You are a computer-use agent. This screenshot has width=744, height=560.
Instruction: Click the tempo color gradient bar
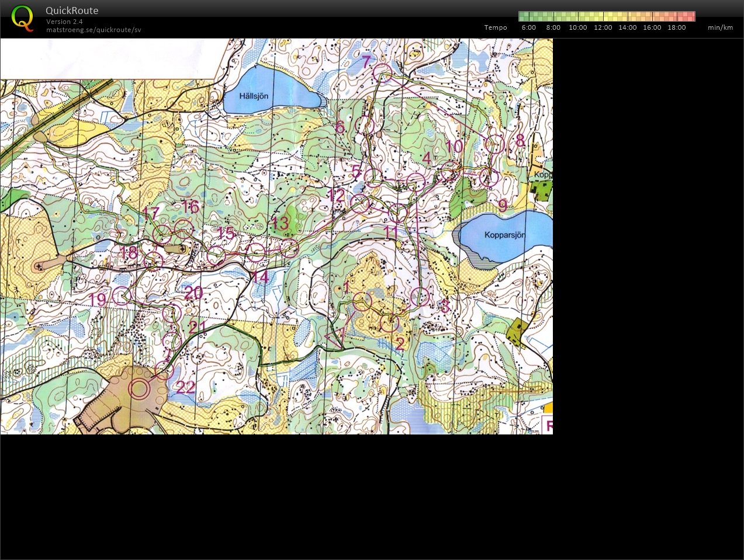click(607, 16)
